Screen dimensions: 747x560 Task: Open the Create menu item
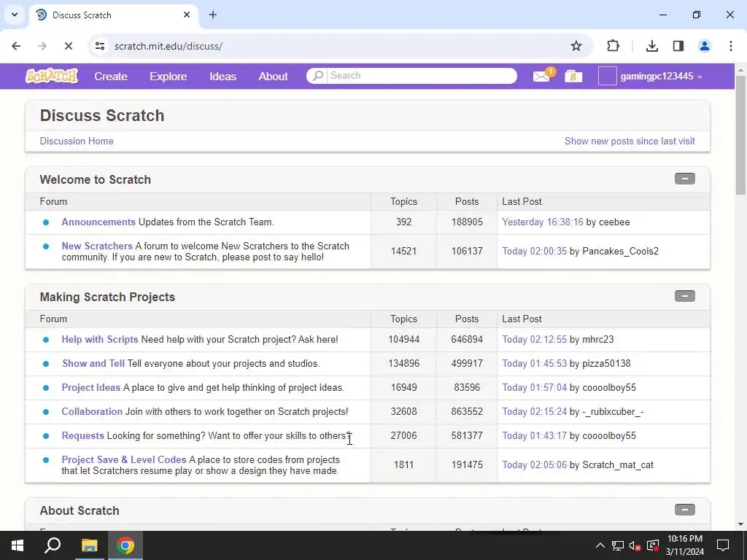111,76
